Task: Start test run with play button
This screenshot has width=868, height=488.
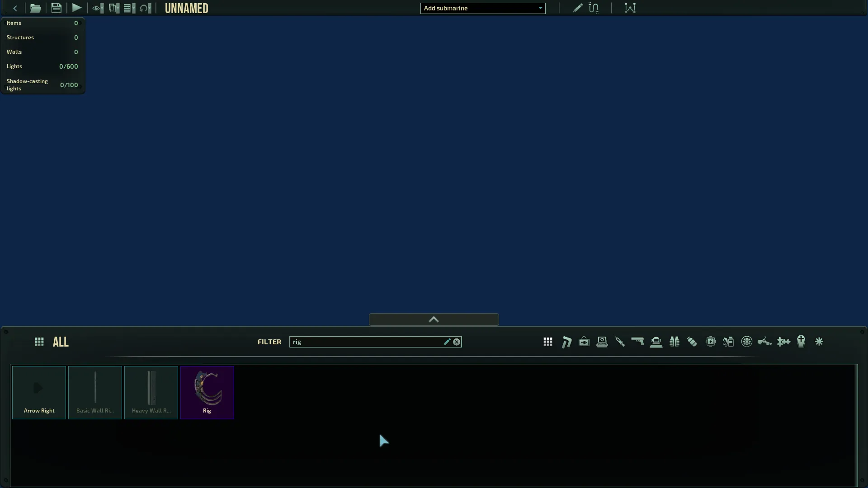Action: (x=77, y=8)
